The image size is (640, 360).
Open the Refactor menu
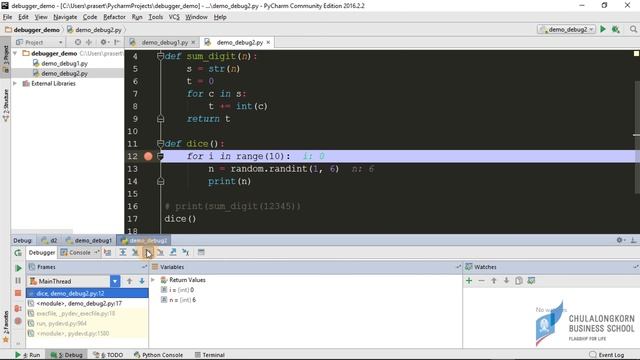coord(114,17)
